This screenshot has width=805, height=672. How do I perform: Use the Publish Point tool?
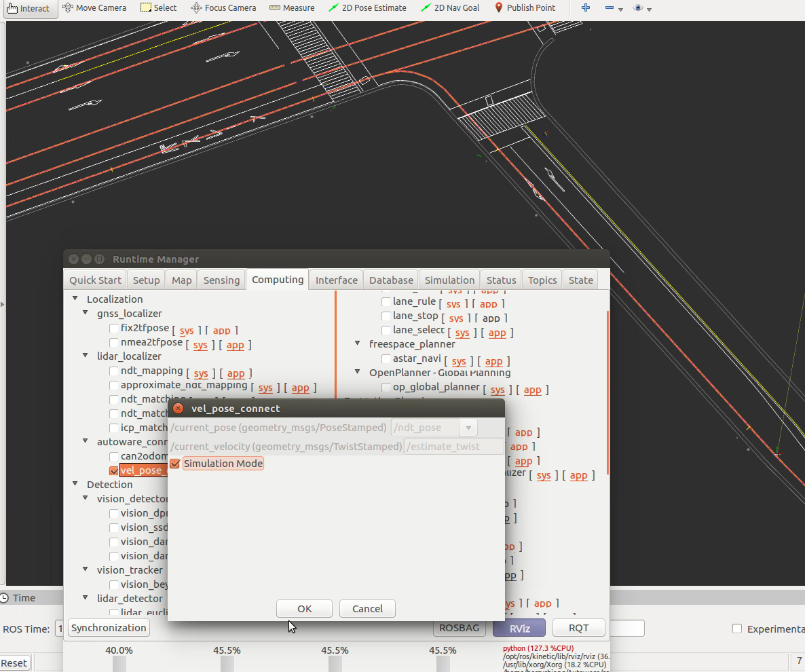[x=525, y=8]
